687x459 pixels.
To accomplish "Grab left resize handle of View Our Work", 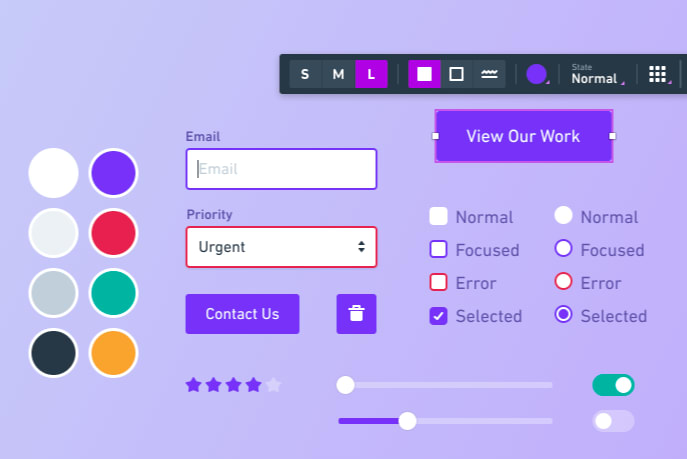I will pos(435,136).
